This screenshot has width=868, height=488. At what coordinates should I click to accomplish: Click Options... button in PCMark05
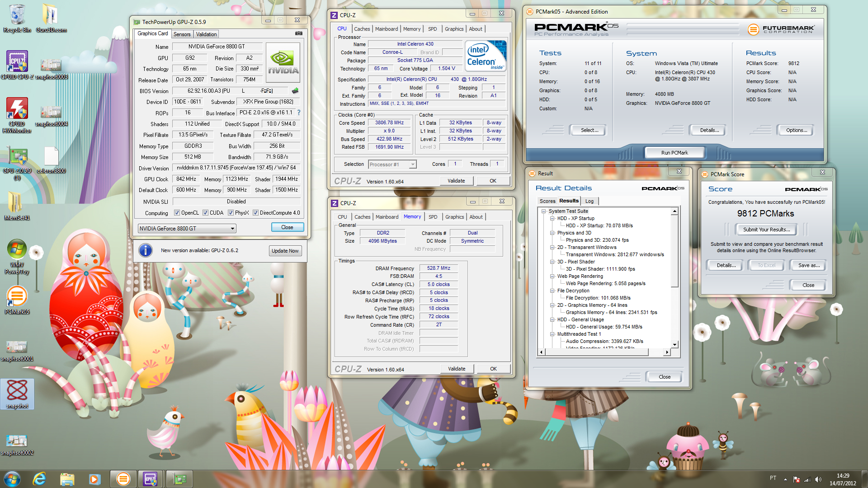(x=796, y=130)
